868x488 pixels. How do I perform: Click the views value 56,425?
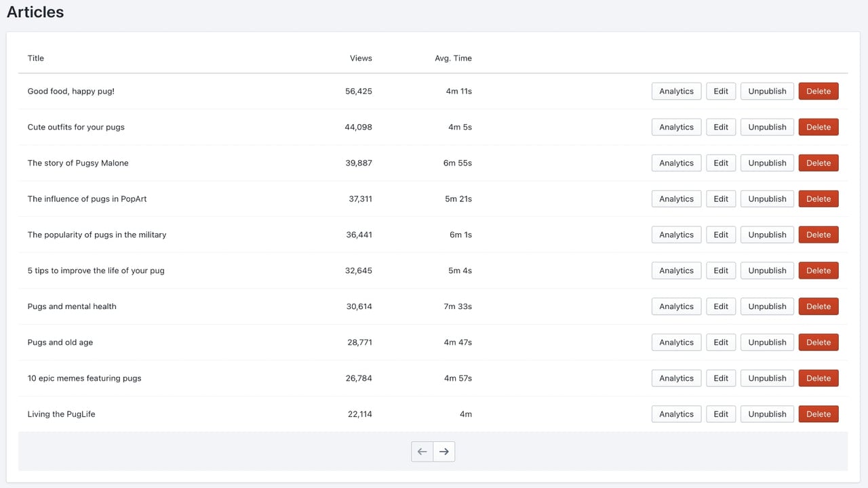[359, 91]
